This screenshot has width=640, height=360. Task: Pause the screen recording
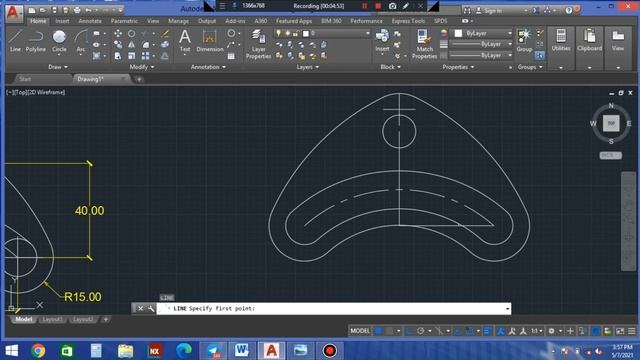[364, 6]
